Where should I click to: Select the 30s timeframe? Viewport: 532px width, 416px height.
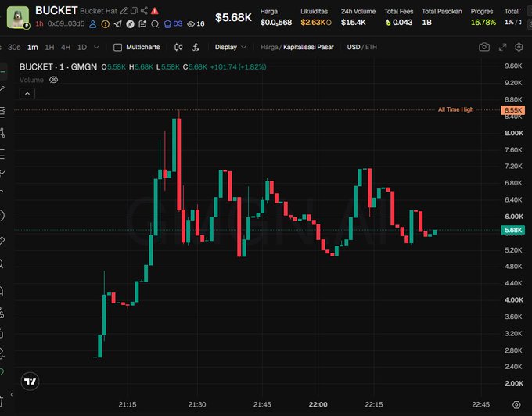14,47
